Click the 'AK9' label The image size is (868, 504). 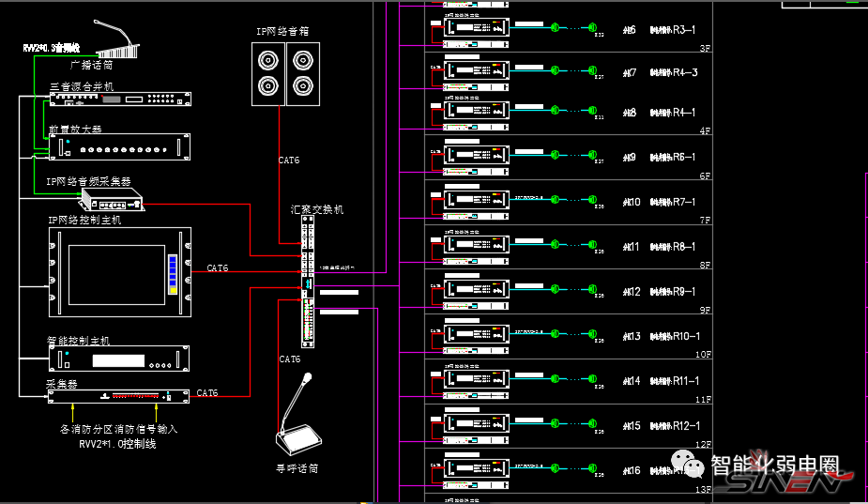pos(630,158)
